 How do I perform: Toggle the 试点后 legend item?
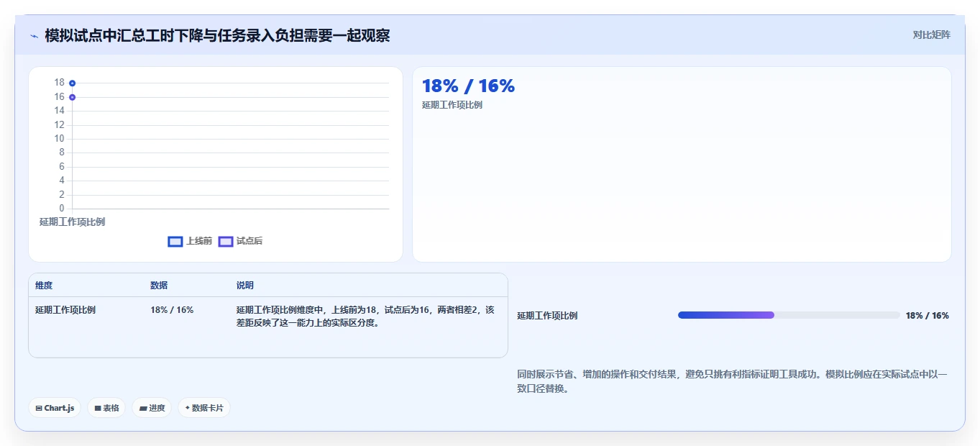[x=240, y=242]
